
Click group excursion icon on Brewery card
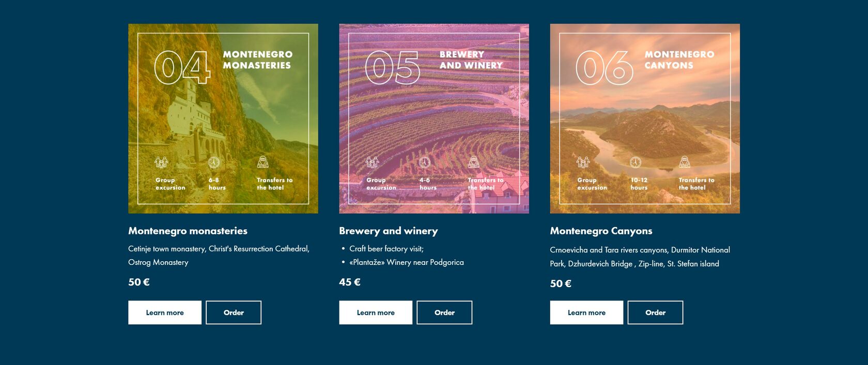point(372,163)
